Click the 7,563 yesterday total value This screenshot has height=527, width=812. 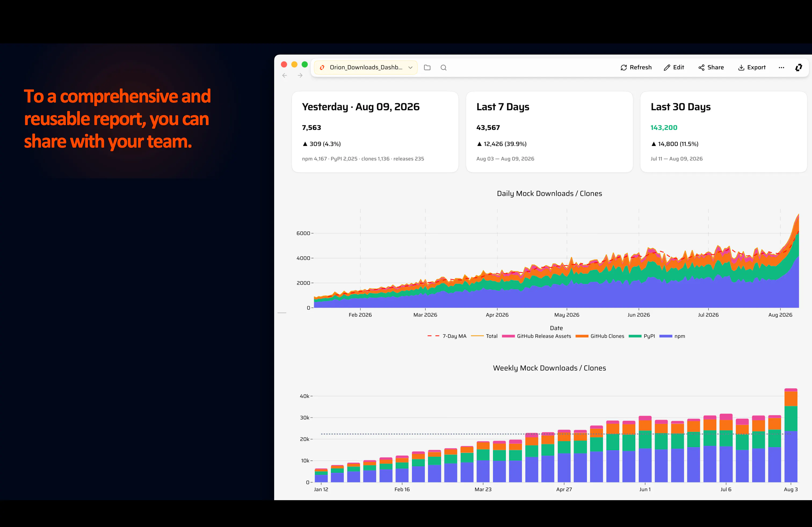tap(311, 127)
